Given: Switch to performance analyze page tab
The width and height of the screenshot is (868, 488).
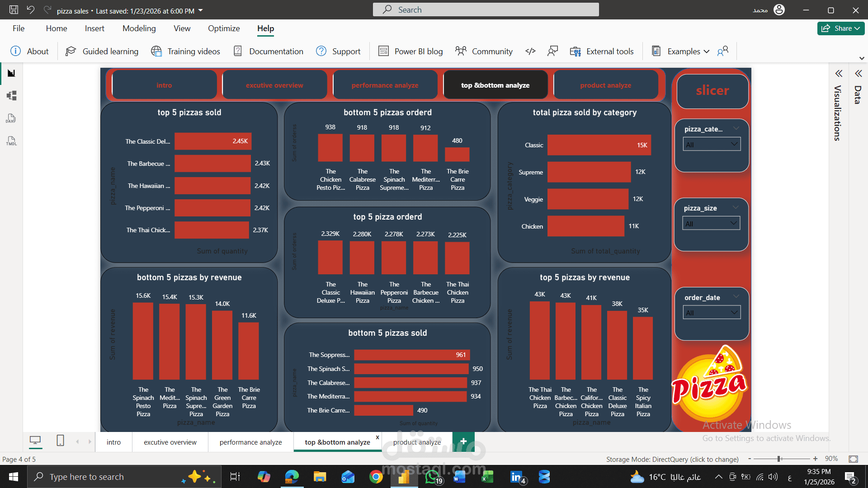Looking at the screenshot, I should click(250, 442).
